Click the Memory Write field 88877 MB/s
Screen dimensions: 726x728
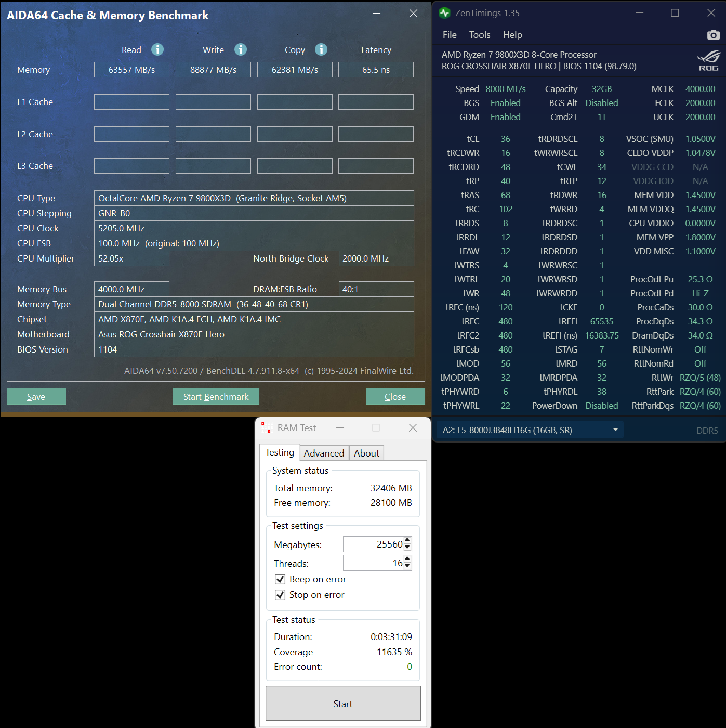tap(213, 70)
